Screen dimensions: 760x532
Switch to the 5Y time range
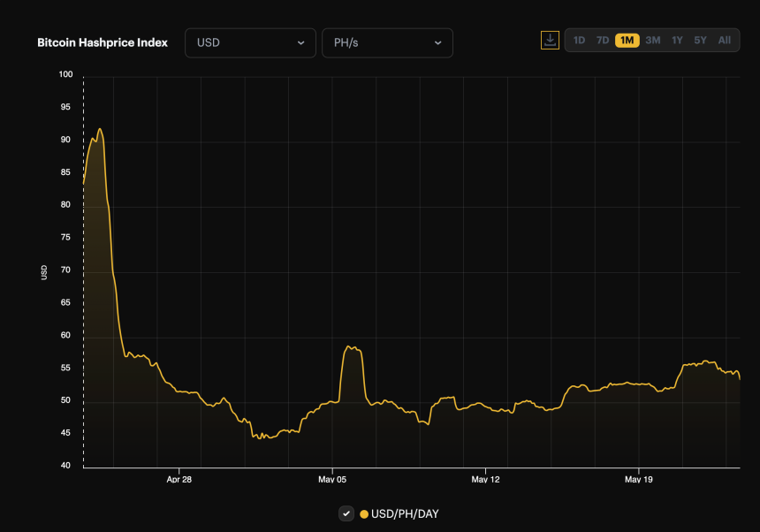coord(700,40)
